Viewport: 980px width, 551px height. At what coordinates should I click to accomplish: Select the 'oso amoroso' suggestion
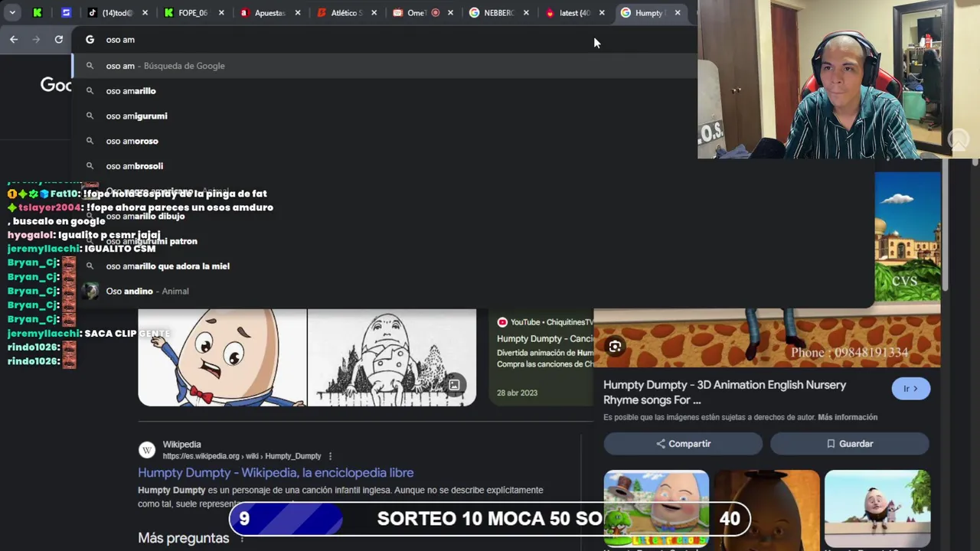point(384,141)
